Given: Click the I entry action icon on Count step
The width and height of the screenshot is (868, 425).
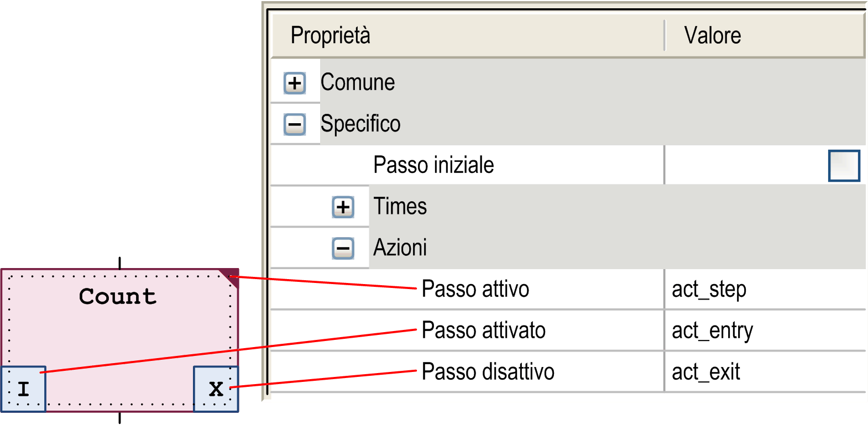Looking at the screenshot, I should point(23,389).
